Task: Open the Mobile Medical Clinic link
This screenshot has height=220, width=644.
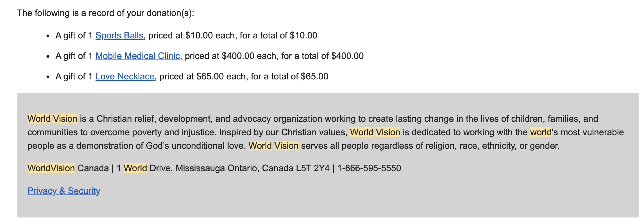Action: 137,56
